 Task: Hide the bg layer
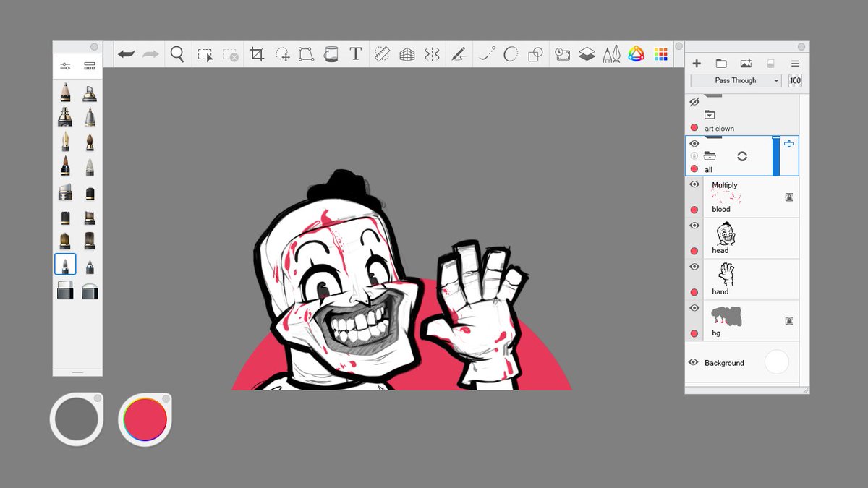click(694, 308)
